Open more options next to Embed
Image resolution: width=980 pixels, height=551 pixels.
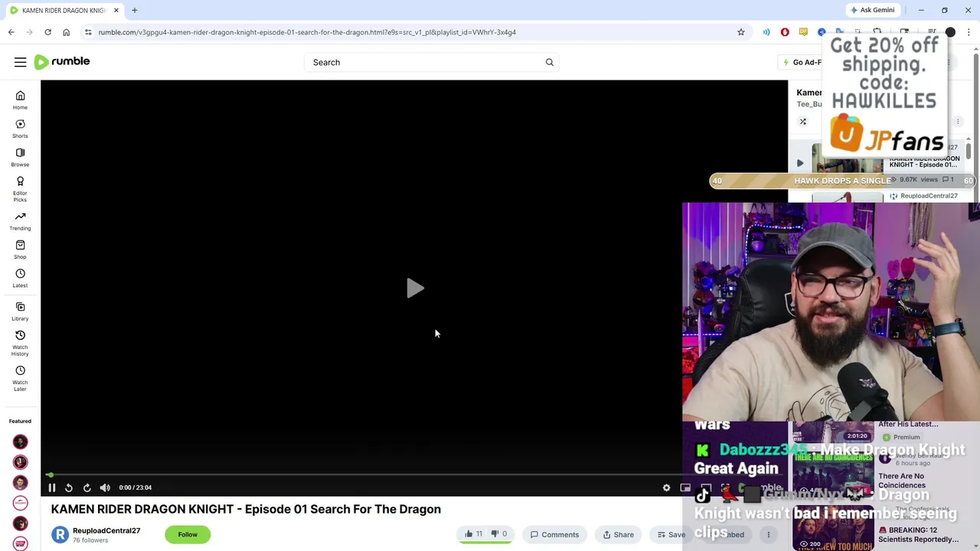click(769, 534)
